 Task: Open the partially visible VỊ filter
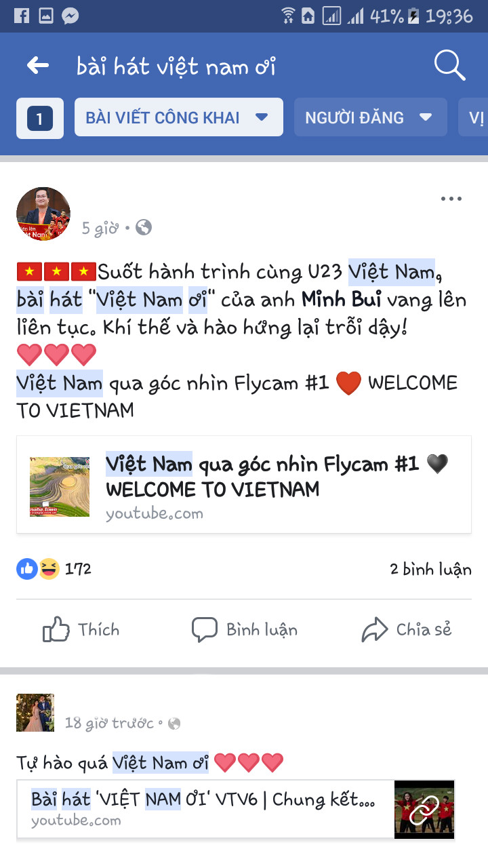click(x=474, y=117)
